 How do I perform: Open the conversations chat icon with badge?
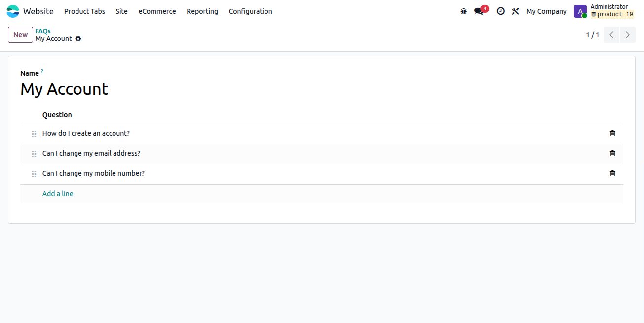click(x=481, y=10)
